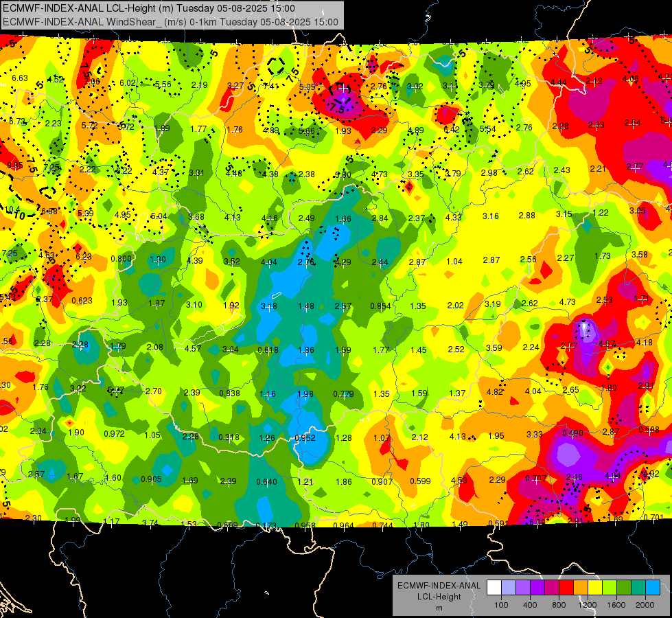Click the grid value 3.68
672x618 pixels.
[196, 216]
